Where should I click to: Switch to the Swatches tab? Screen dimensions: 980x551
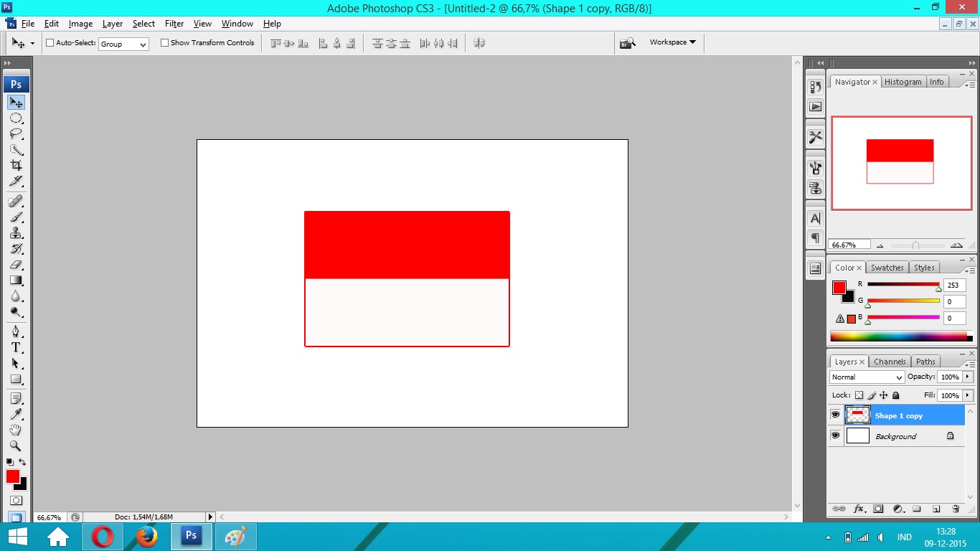point(887,268)
